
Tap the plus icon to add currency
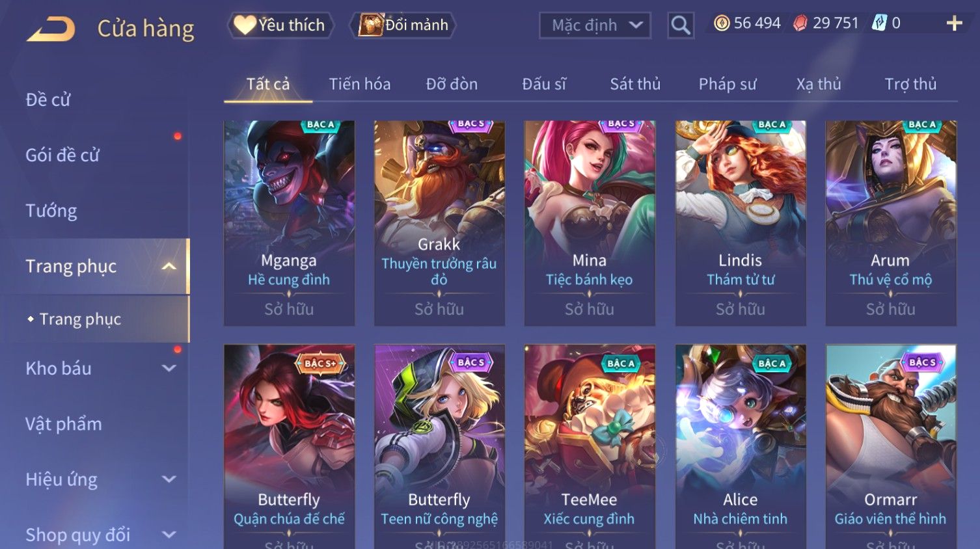(x=954, y=23)
